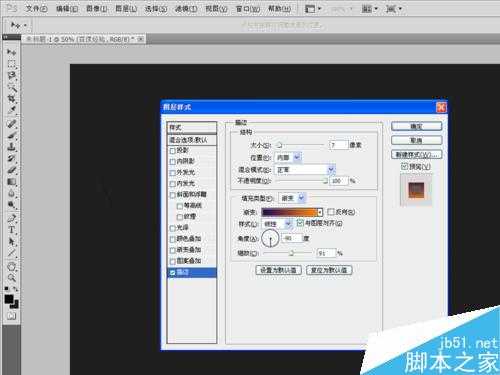Enable the 外发光 (Outer Glow) checkbox
Image resolution: width=500 pixels, height=375 pixels.
(173, 173)
